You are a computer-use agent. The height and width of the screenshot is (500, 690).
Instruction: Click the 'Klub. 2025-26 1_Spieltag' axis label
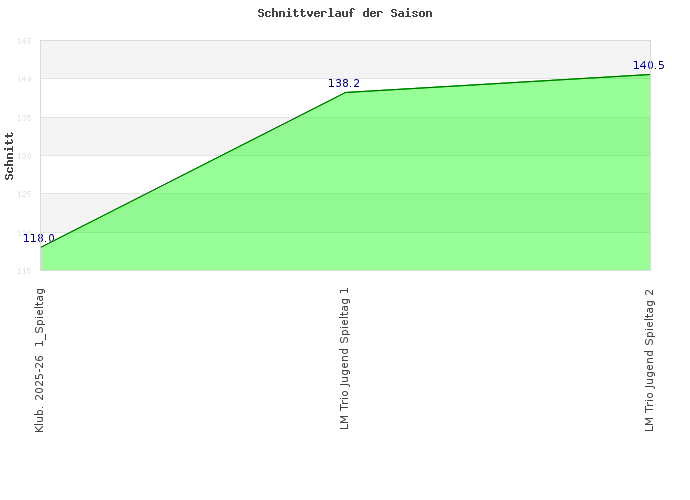tap(40, 359)
